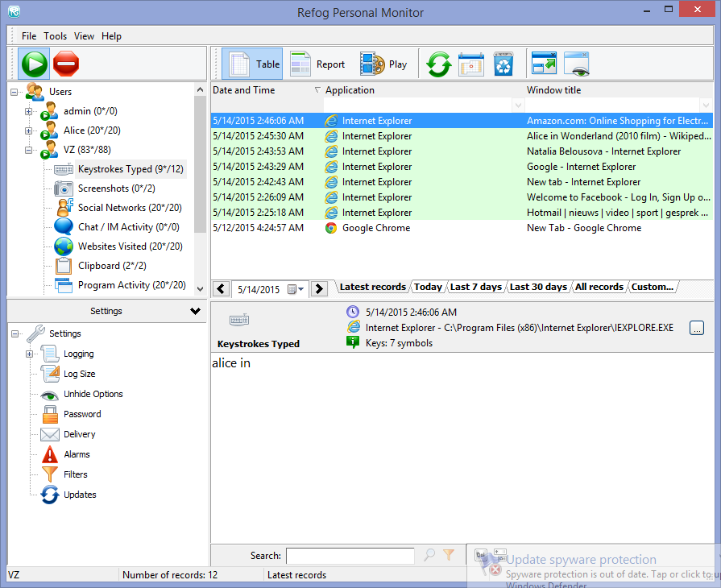
Task: Collapse the VZ user node
Action: pos(28,150)
